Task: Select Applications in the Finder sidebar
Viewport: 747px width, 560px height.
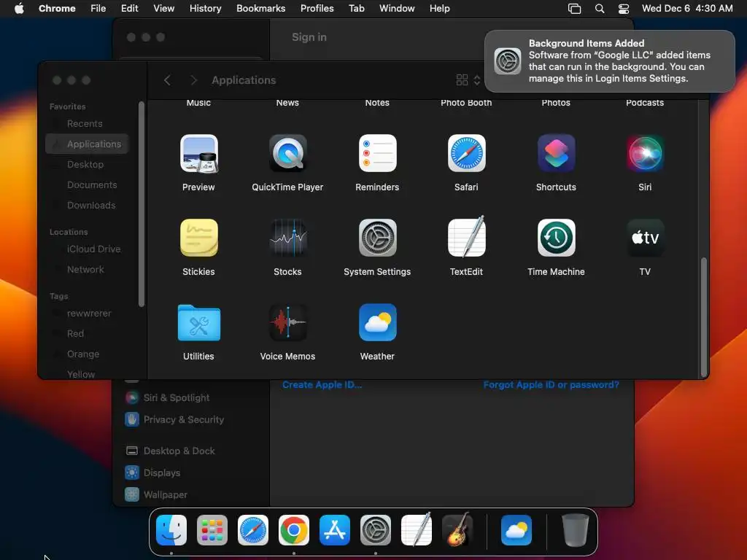Action: (x=88, y=144)
